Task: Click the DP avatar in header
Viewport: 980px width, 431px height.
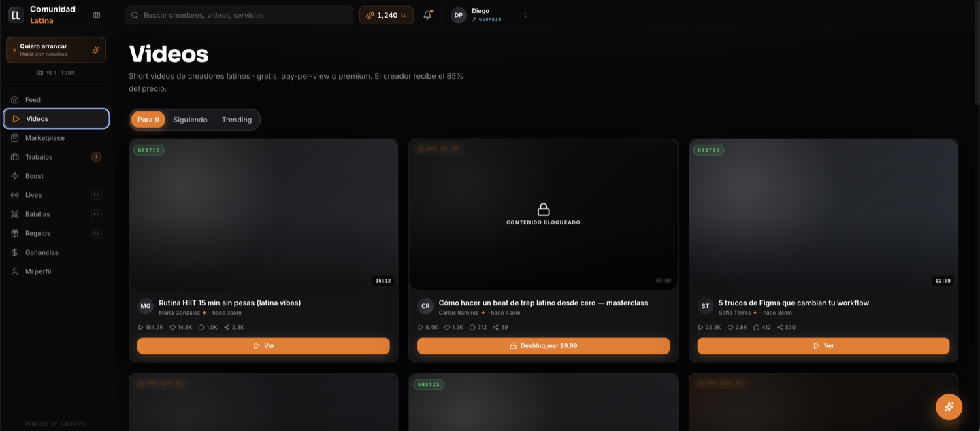Action: [x=459, y=15]
